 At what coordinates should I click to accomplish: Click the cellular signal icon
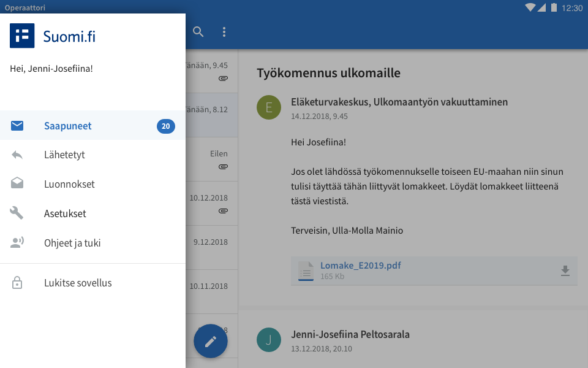(x=541, y=7)
